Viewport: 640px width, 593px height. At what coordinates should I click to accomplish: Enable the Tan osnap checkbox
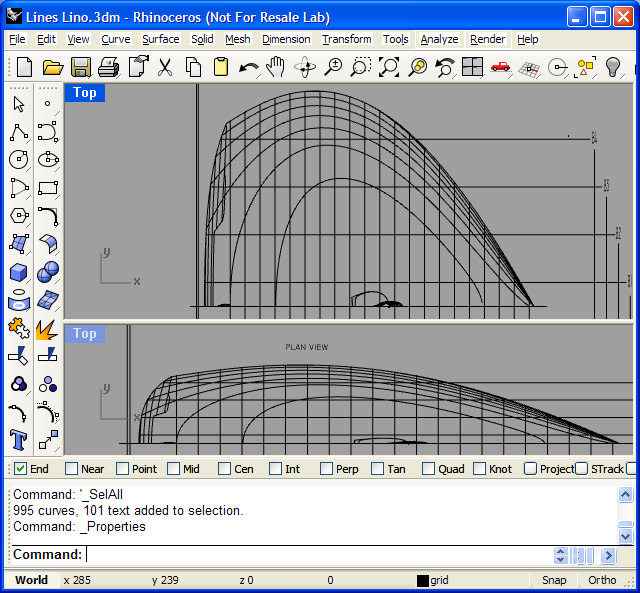tap(378, 469)
